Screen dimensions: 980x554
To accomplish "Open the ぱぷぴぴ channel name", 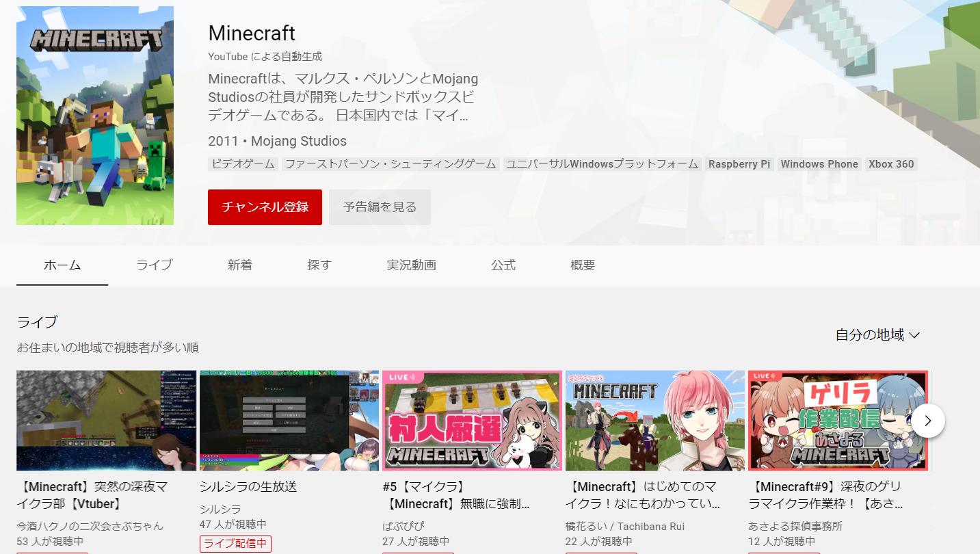I will tap(403, 526).
